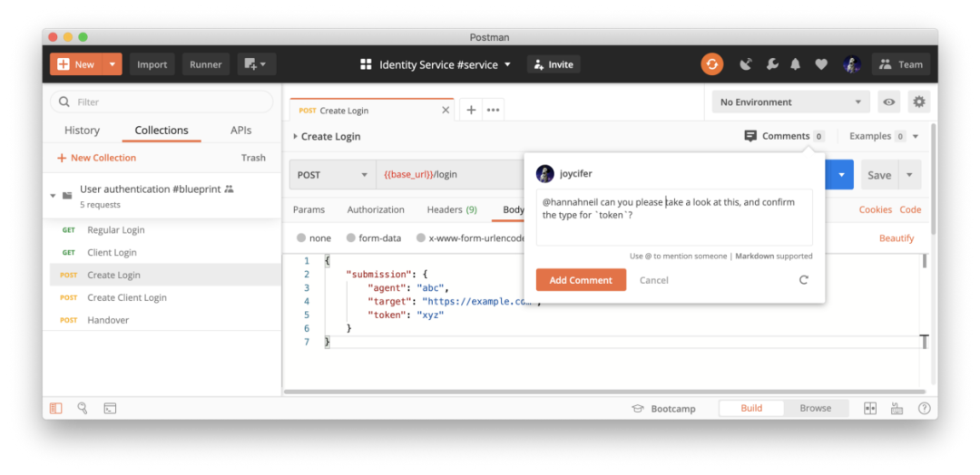Open the POST method dropdown
This screenshot has height=475, width=980.
[x=332, y=175]
